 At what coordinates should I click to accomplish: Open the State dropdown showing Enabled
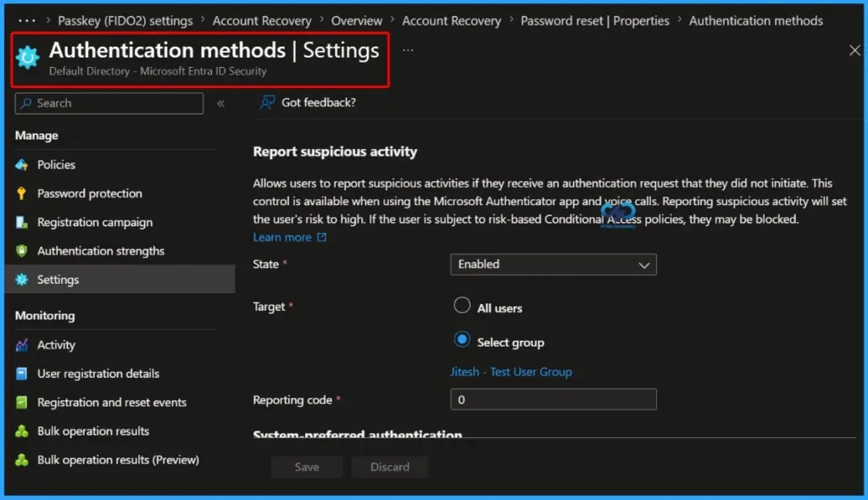pyautogui.click(x=554, y=264)
